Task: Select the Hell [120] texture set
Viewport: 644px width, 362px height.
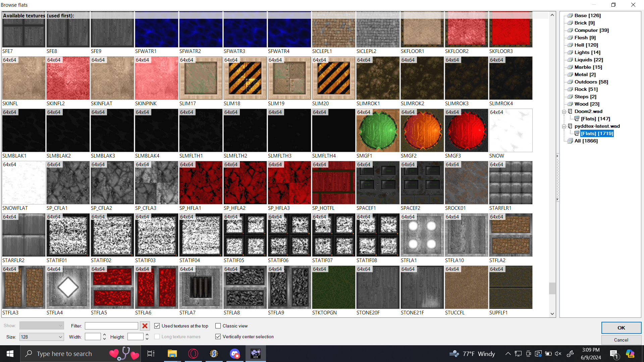Action: click(586, 45)
